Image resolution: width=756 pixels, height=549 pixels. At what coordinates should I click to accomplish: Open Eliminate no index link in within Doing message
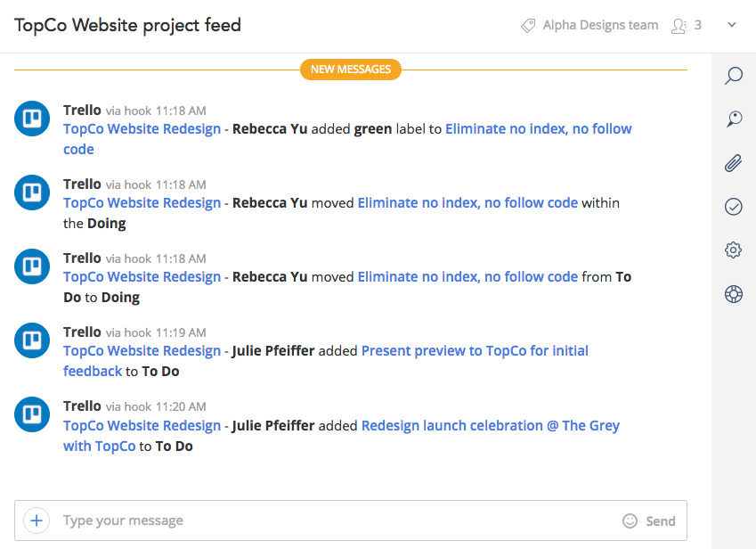[x=467, y=202]
